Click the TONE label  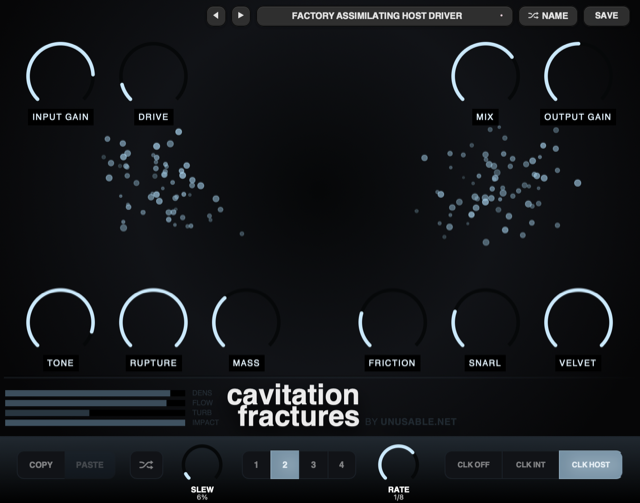pyautogui.click(x=60, y=363)
